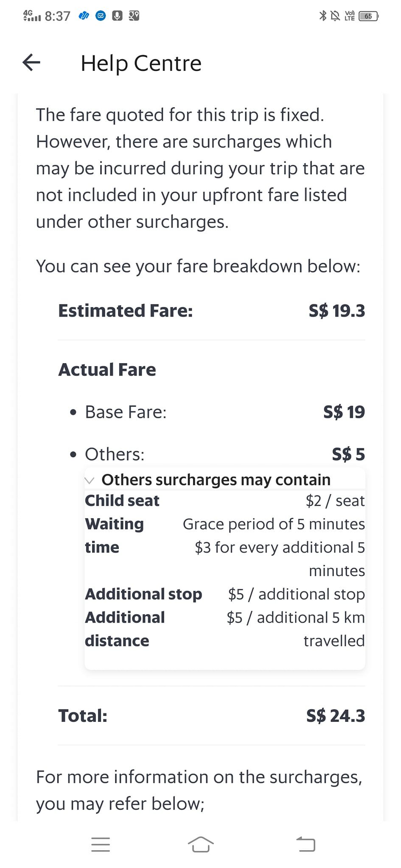The width and height of the screenshot is (401, 868).
Task: Tap the blue mail notification icon
Action: [x=101, y=16]
